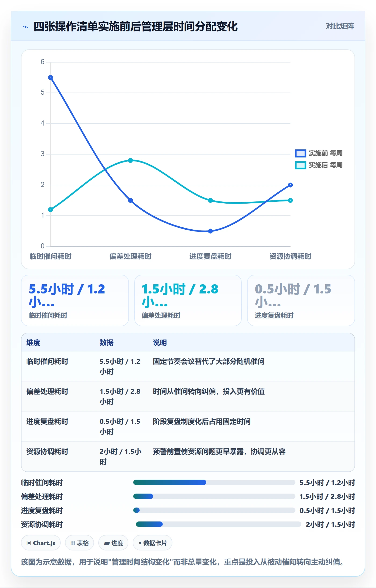Select the Chart.js tag chip
The height and width of the screenshot is (588, 376).
[41, 543]
